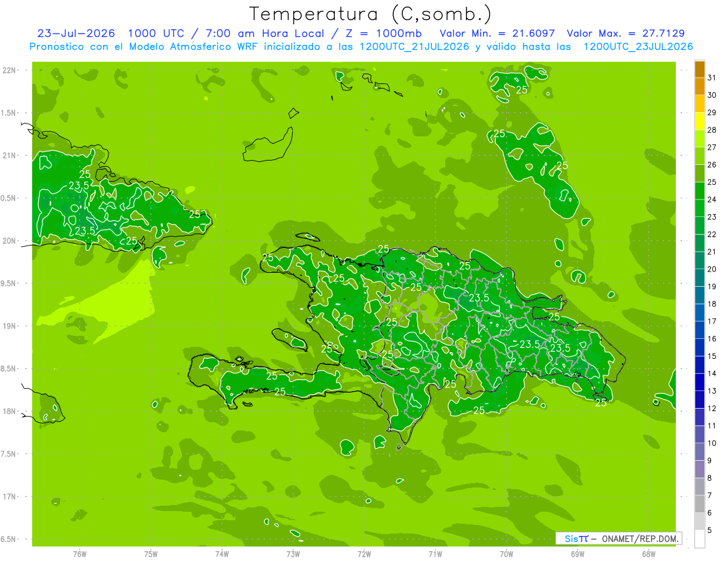Screen dimensions: 728x562
Task: Click the dark blue swatch between 12 and 13
Action: point(699,400)
